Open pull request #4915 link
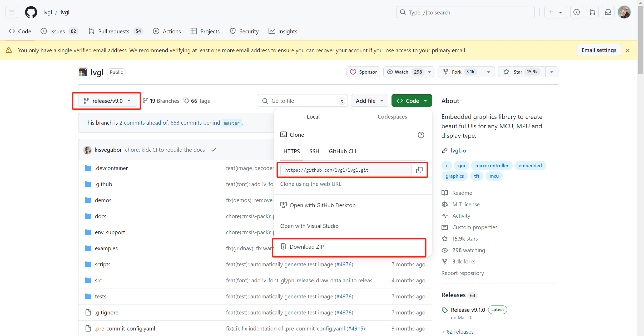 (355, 328)
